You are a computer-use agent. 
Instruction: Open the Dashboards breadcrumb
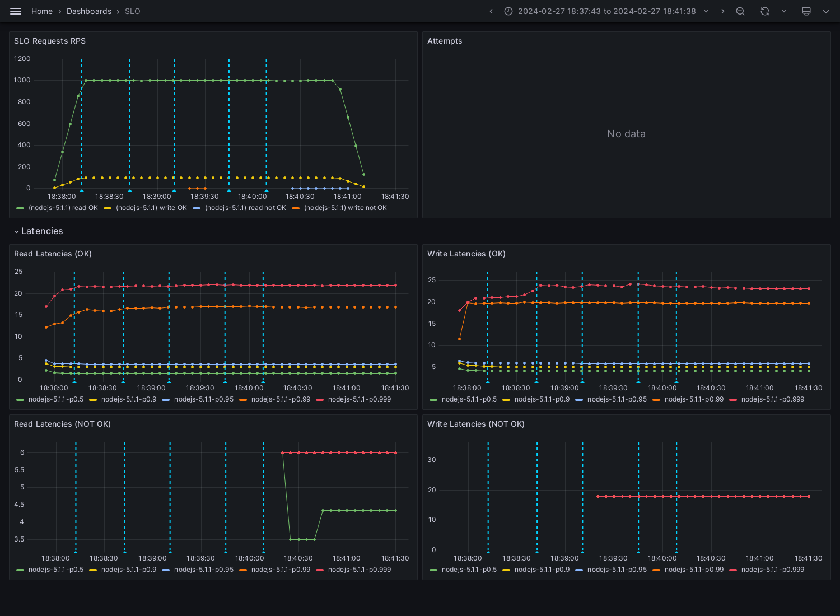point(89,11)
